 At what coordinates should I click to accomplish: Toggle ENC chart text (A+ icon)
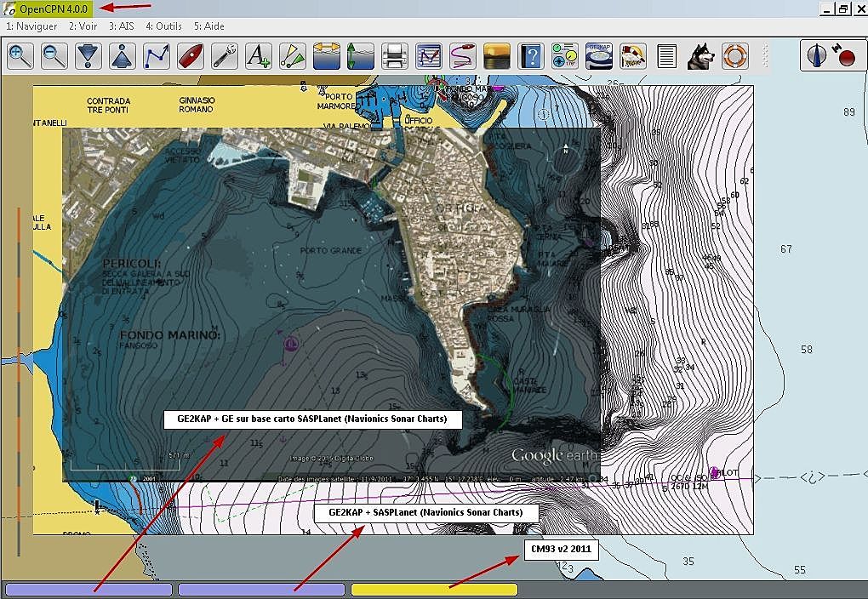click(x=259, y=56)
